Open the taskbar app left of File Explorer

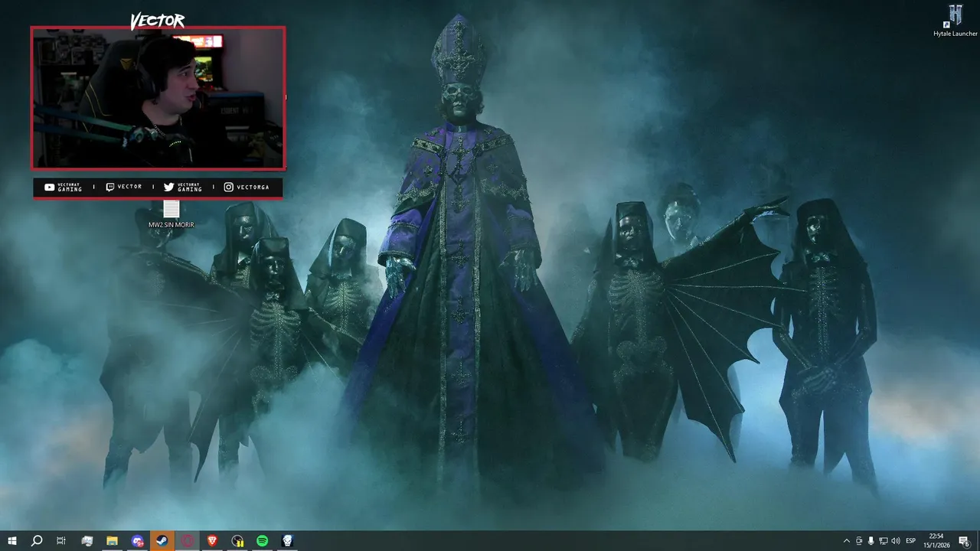click(x=87, y=541)
